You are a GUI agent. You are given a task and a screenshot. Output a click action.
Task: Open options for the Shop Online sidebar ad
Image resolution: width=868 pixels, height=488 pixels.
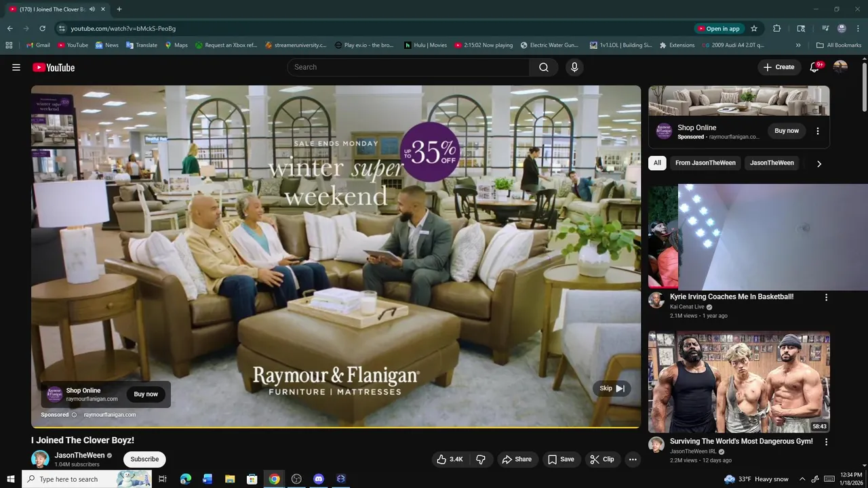click(x=818, y=131)
